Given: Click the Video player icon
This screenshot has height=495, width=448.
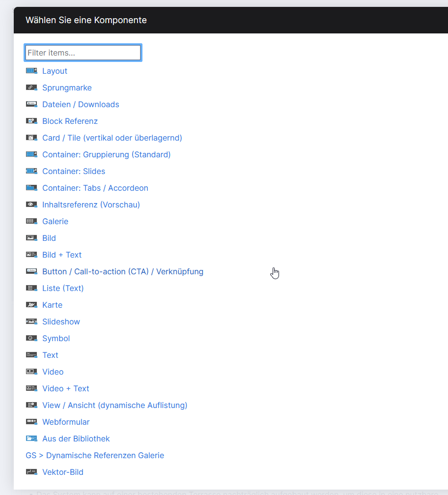Looking at the screenshot, I should [x=31, y=371].
